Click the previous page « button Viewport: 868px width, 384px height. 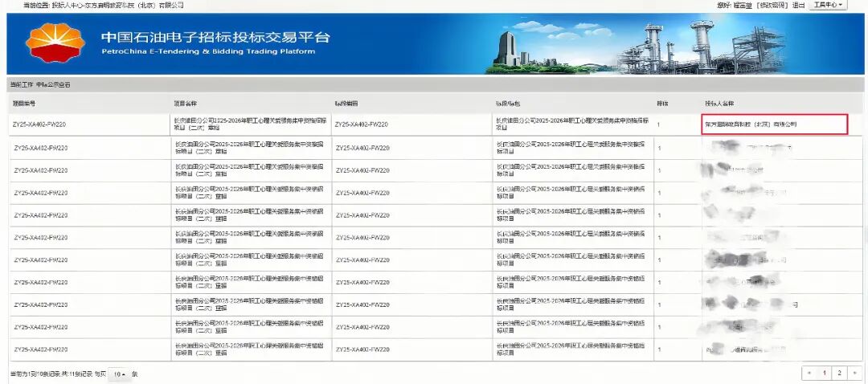click(809, 374)
